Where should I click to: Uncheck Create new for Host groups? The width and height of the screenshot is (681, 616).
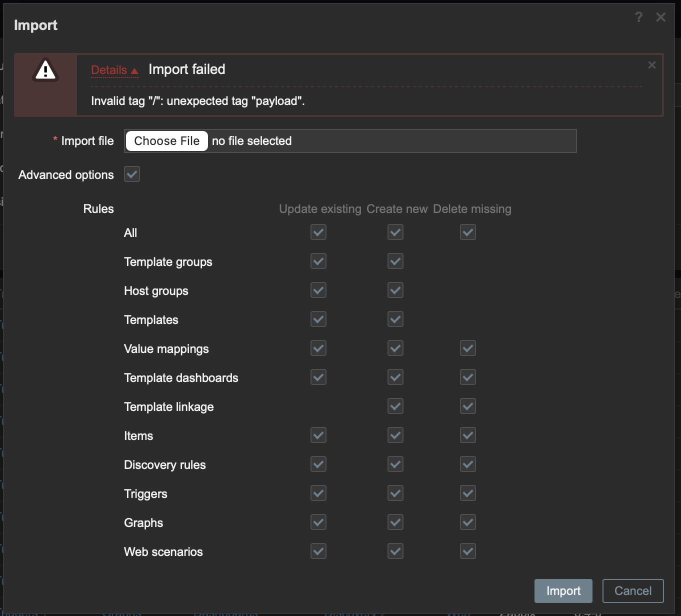tap(395, 290)
